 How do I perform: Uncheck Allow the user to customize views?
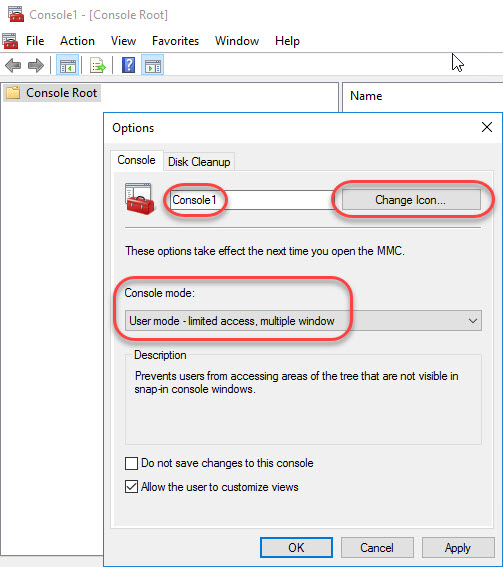tap(131, 487)
